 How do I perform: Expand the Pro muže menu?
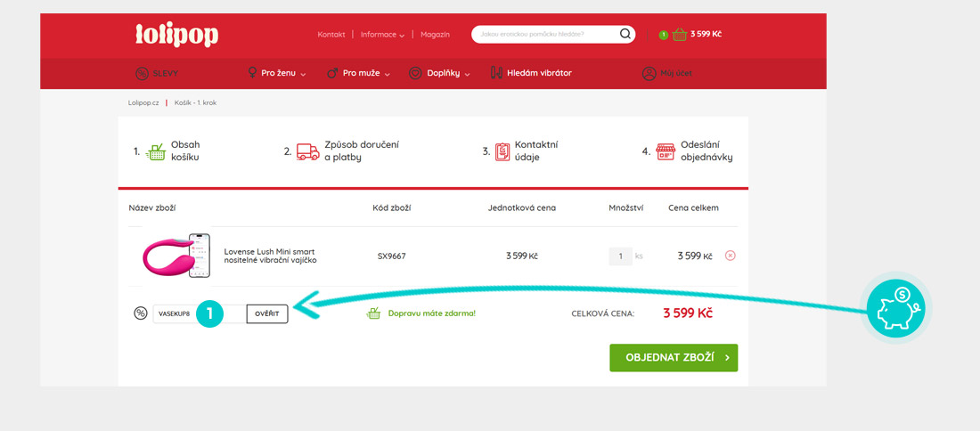[x=359, y=73]
